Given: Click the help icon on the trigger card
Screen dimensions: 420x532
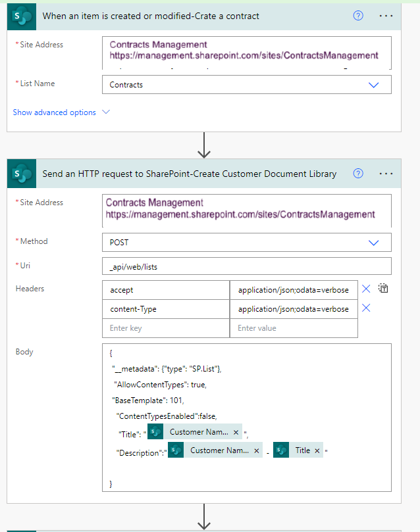Looking at the screenshot, I should click(x=358, y=16).
